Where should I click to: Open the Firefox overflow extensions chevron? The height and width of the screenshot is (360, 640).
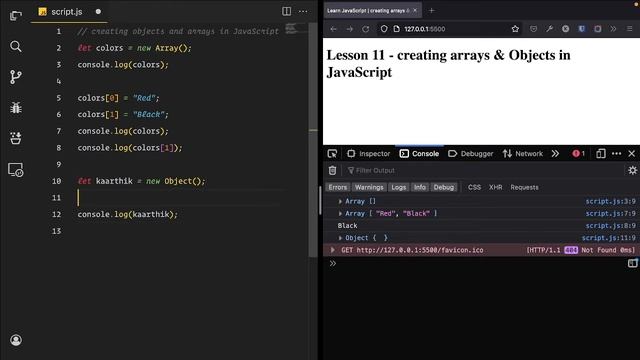click(613, 29)
